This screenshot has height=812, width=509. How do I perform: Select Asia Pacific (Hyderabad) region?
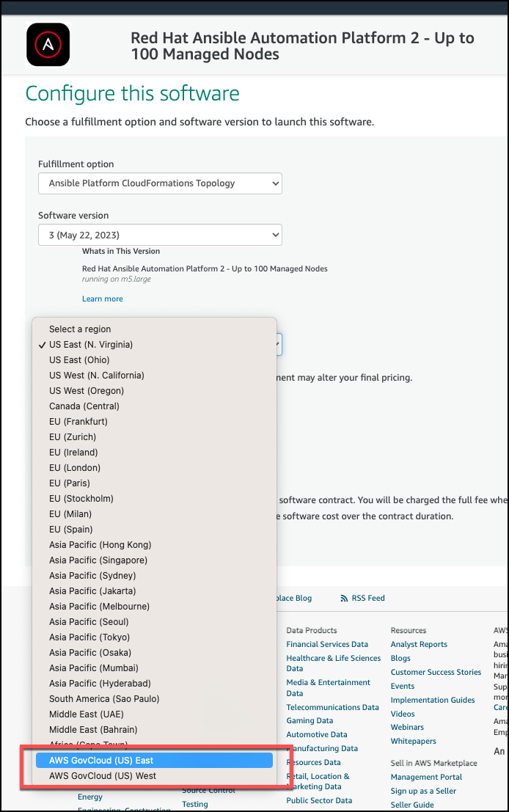pyautogui.click(x=154, y=684)
